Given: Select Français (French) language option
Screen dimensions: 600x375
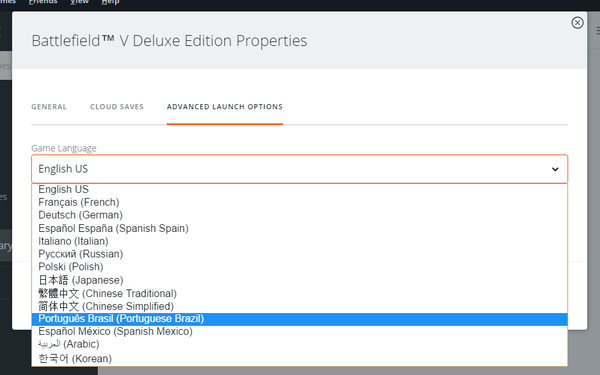Looking at the screenshot, I should (300, 202).
